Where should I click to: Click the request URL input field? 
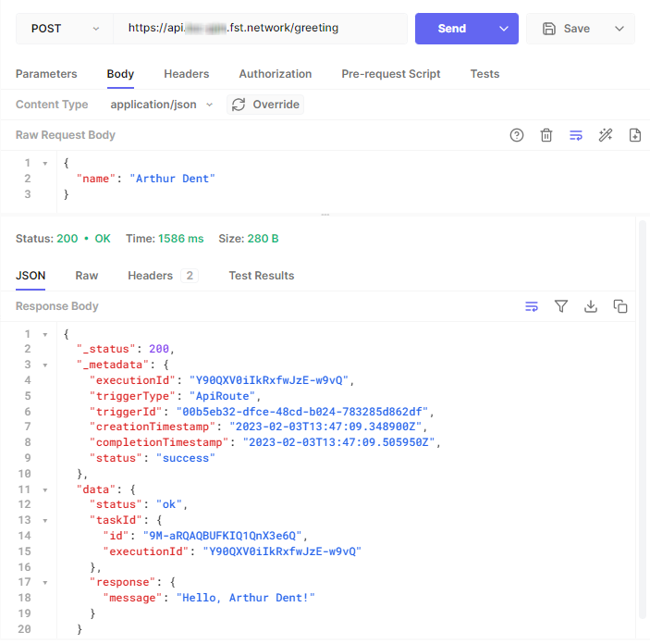259,29
